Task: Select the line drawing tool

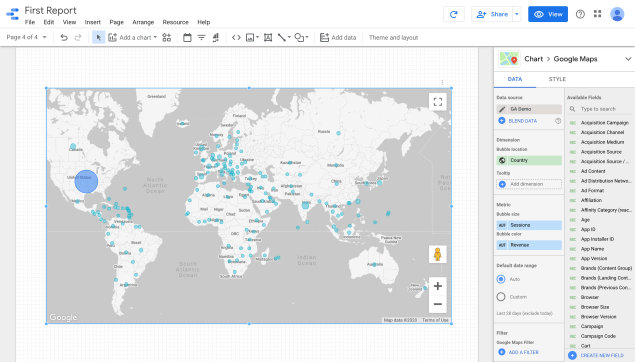Action: [282, 38]
